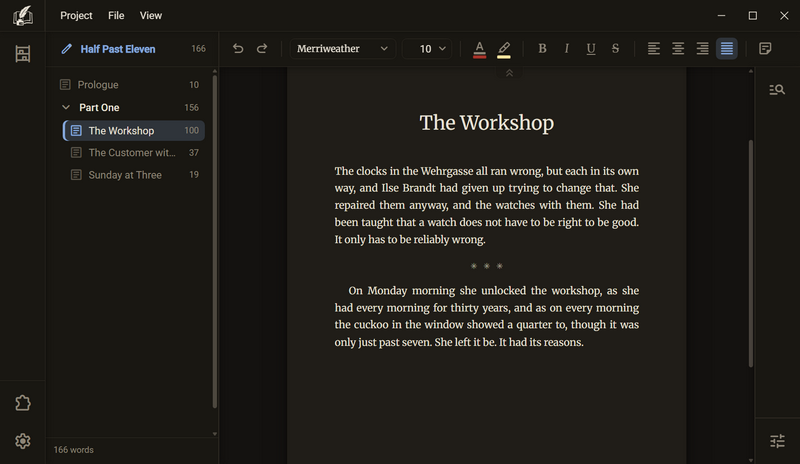Click the Half Past Eleven project title
Screen dimensions: 800x464
(x=118, y=49)
